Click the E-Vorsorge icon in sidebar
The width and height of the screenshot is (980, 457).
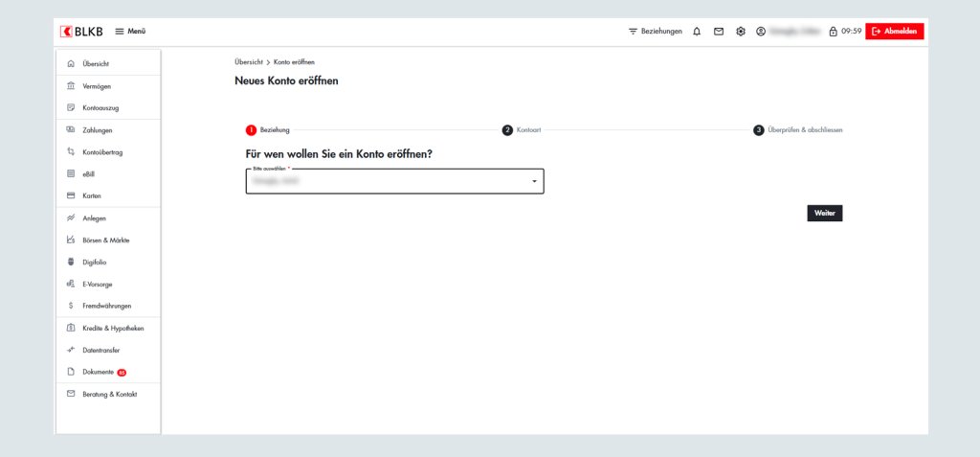[x=71, y=285]
